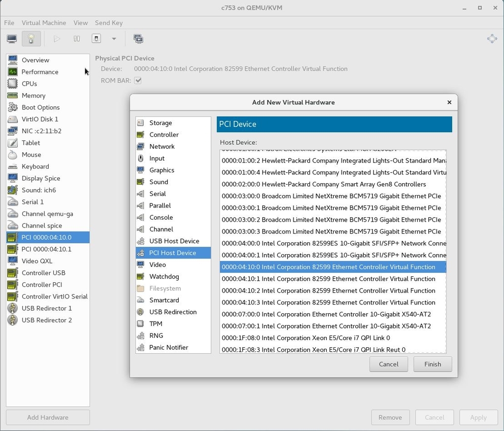Click the USB Redirector 1 icon
Image resolution: width=504 pixels, height=431 pixels.
pyautogui.click(x=12, y=308)
